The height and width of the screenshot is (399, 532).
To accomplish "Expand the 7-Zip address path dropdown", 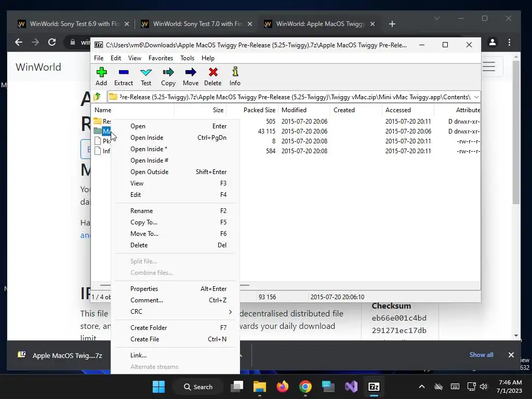I will [x=476, y=97].
